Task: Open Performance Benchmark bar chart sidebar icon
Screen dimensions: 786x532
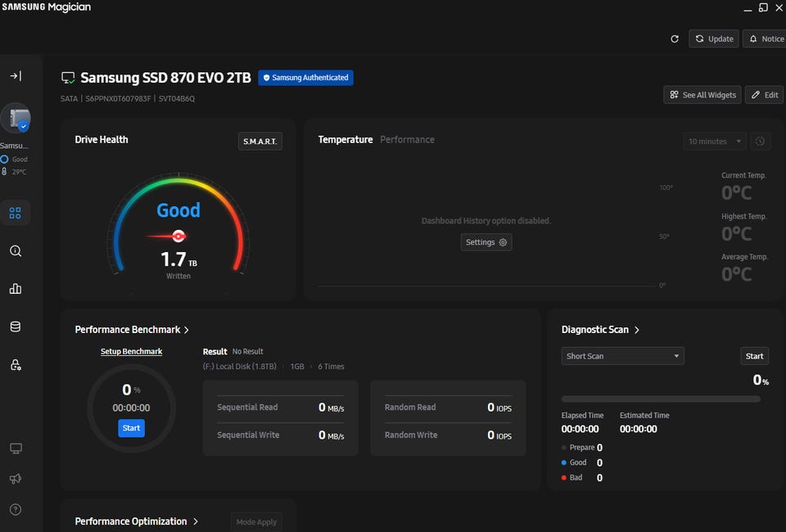Action: click(x=16, y=289)
